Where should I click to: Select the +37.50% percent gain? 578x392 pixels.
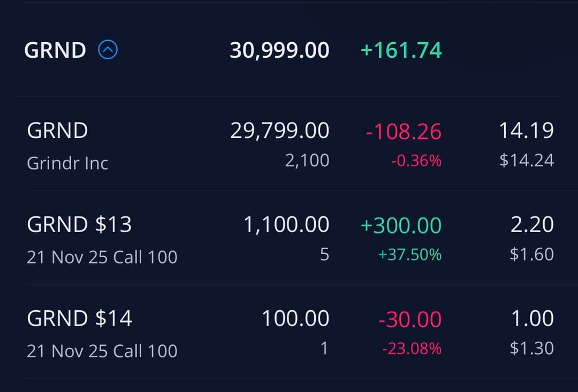410,255
